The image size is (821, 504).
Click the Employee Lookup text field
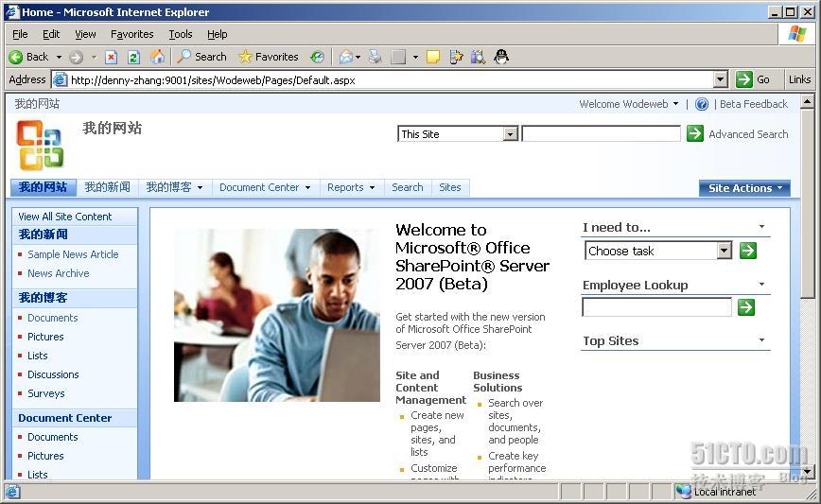pyautogui.click(x=656, y=307)
